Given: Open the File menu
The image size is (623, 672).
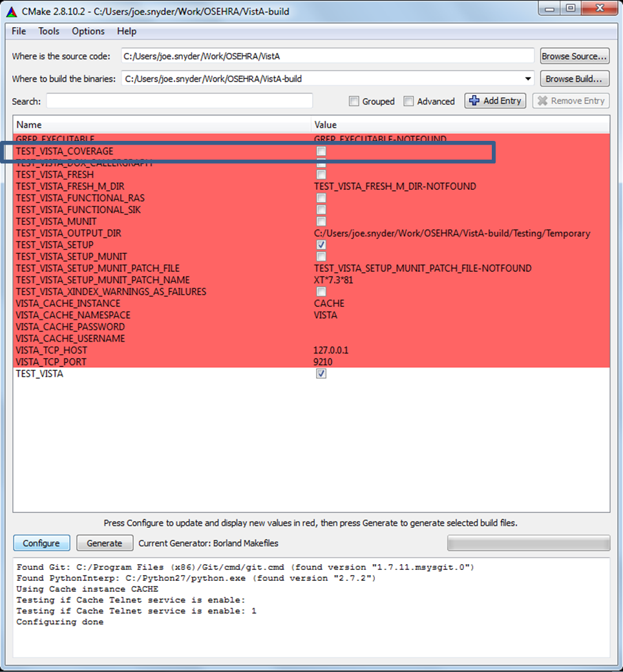Looking at the screenshot, I should tap(19, 31).
